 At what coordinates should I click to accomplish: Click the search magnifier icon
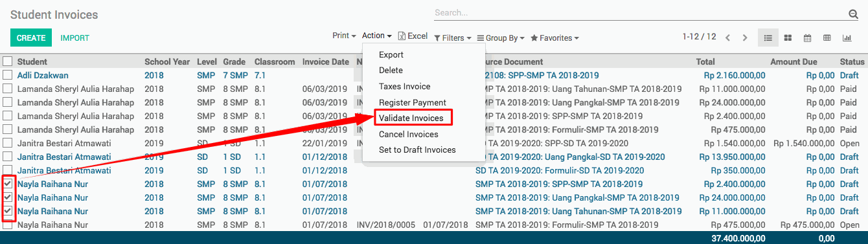pyautogui.click(x=853, y=14)
